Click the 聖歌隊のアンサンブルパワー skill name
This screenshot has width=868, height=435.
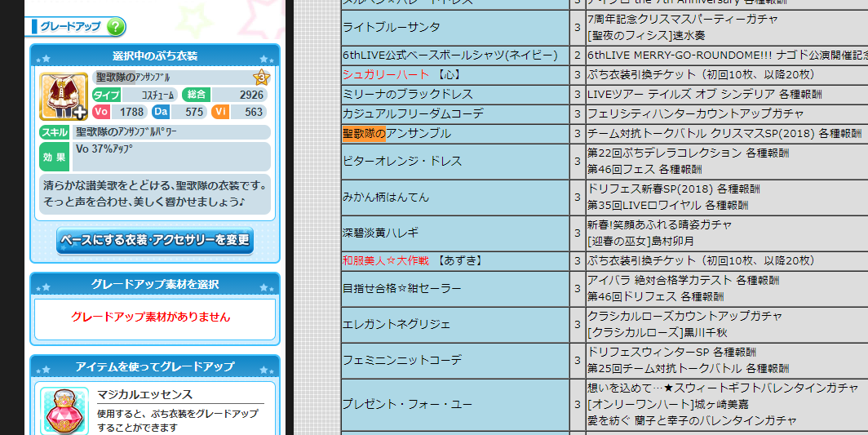126,132
